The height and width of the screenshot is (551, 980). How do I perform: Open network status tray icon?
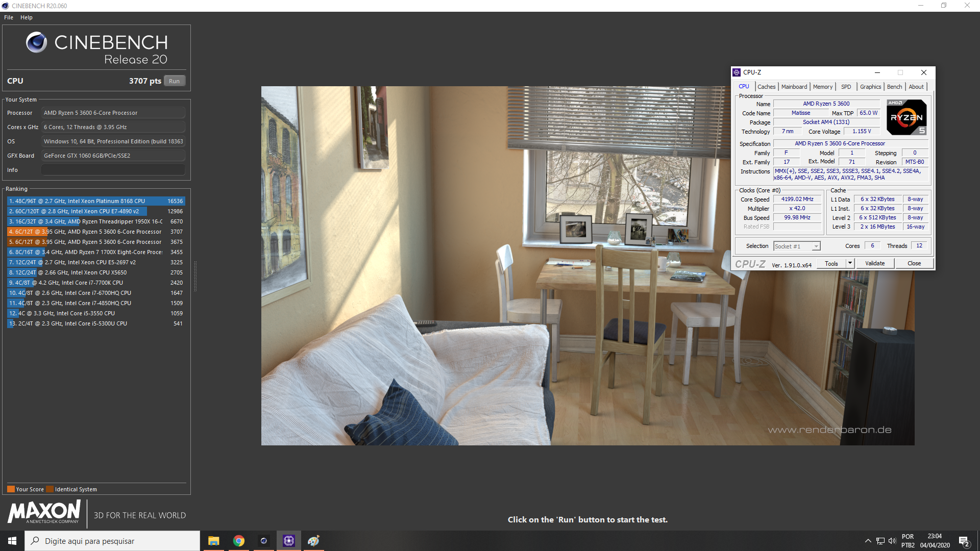[x=880, y=541]
